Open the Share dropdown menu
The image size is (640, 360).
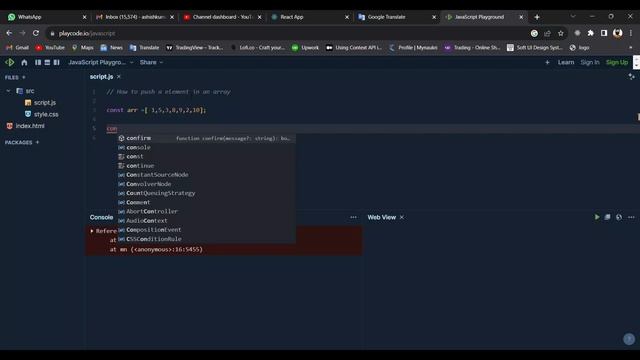click(151, 62)
